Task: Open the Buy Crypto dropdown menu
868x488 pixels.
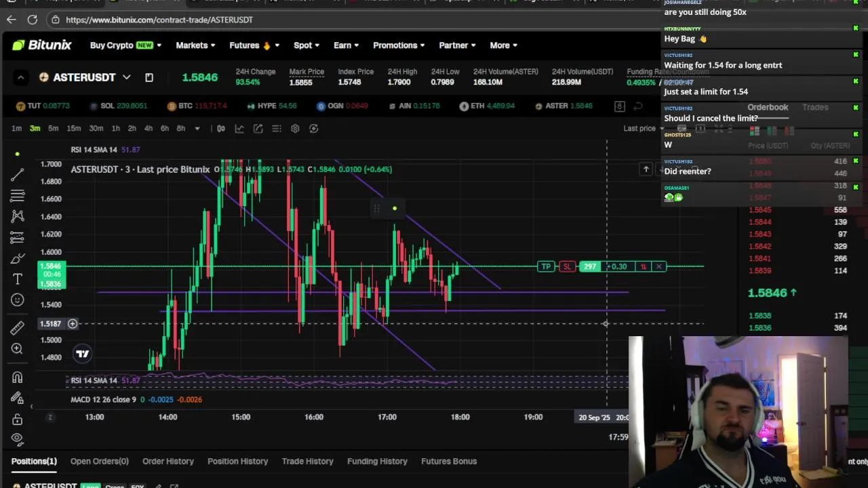Action: coord(125,45)
